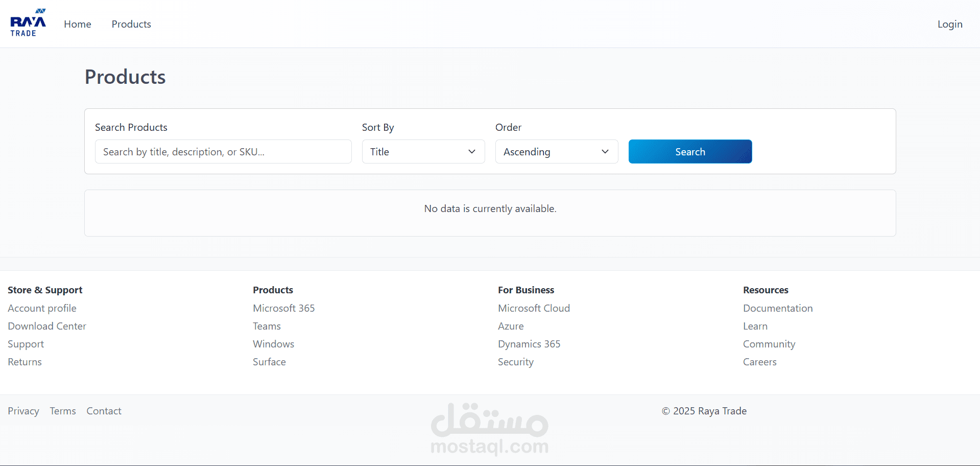Visit the Security link

(x=516, y=362)
